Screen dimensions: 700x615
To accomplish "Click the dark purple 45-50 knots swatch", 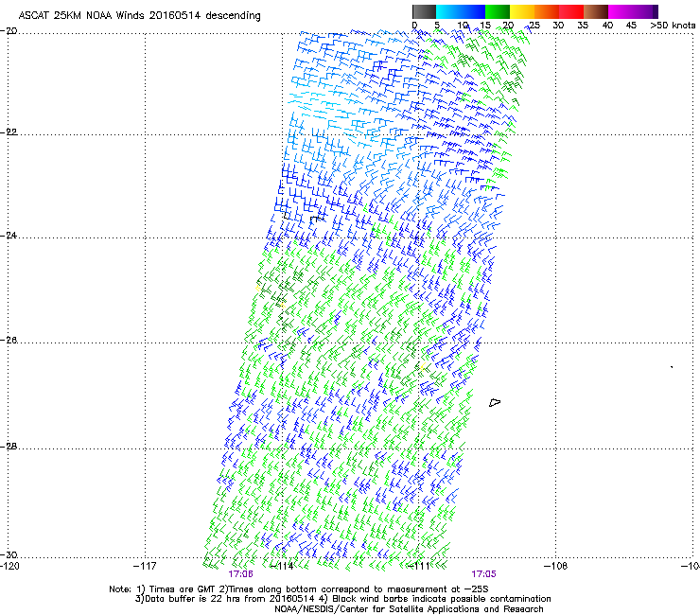I will coord(645,11).
